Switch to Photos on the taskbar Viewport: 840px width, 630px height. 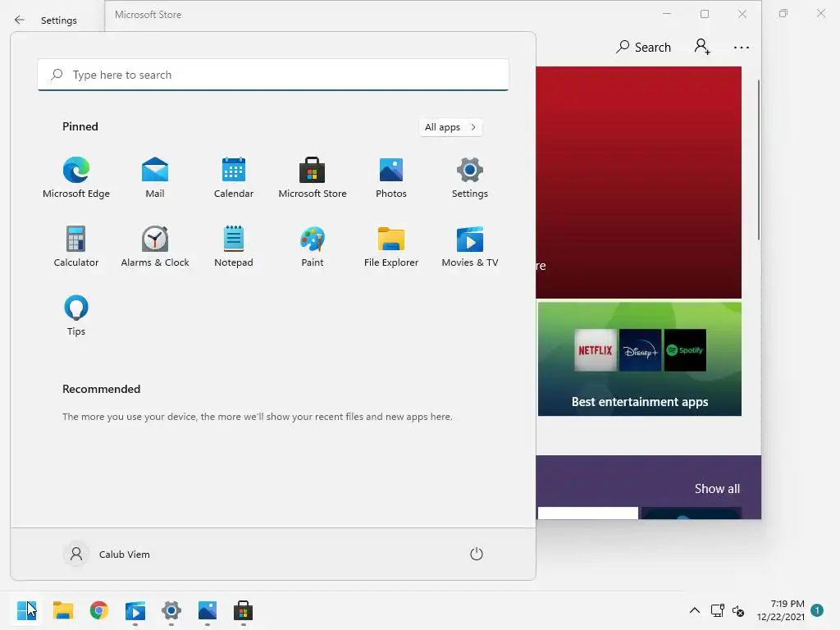tap(208, 610)
